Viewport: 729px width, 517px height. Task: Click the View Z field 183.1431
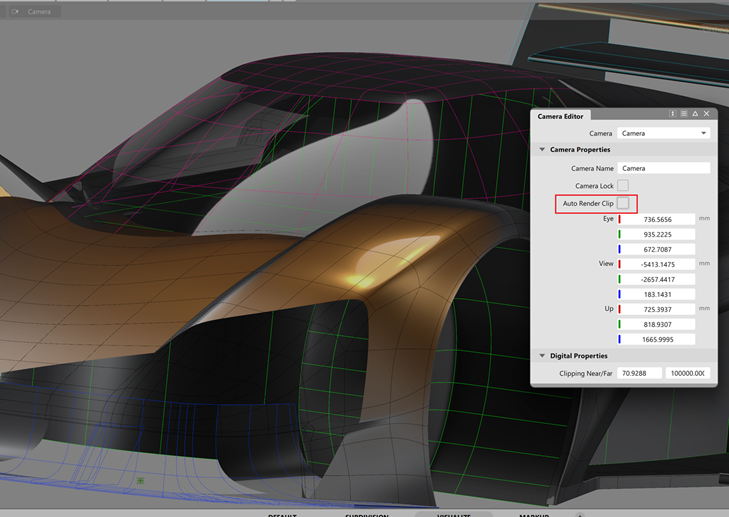click(x=656, y=294)
